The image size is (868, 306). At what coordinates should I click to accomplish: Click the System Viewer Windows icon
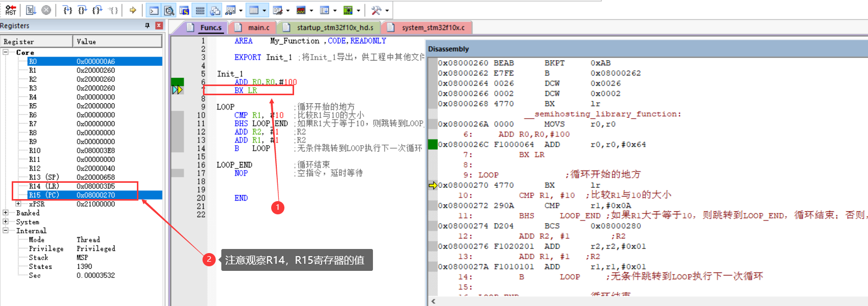[348, 10]
